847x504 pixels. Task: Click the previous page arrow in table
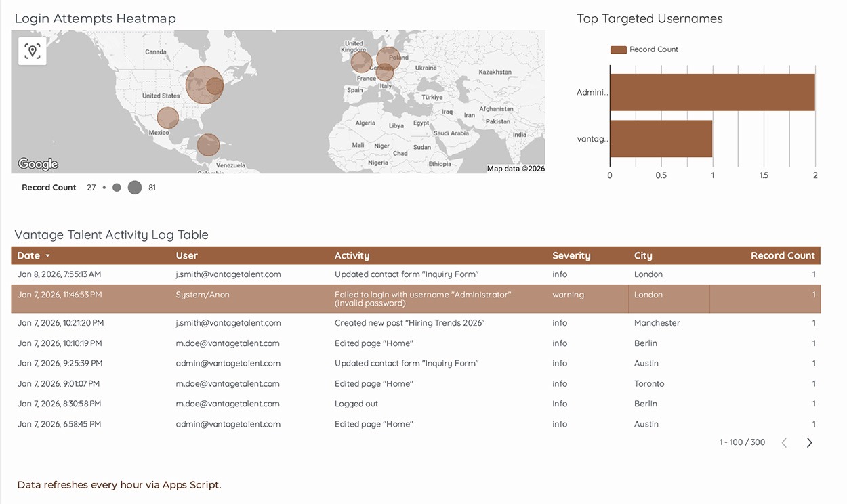pos(784,442)
